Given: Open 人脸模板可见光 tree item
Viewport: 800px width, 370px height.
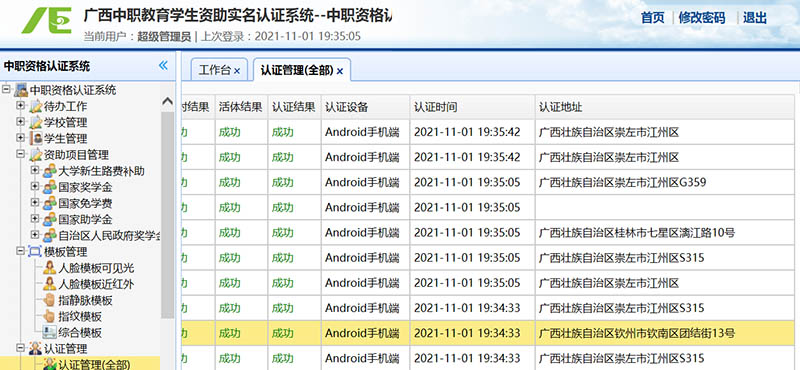Looking at the screenshot, I should click(x=96, y=268).
